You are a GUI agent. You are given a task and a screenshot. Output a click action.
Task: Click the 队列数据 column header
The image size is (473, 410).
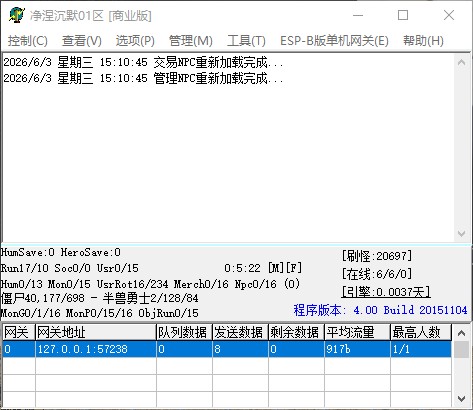[x=184, y=332]
